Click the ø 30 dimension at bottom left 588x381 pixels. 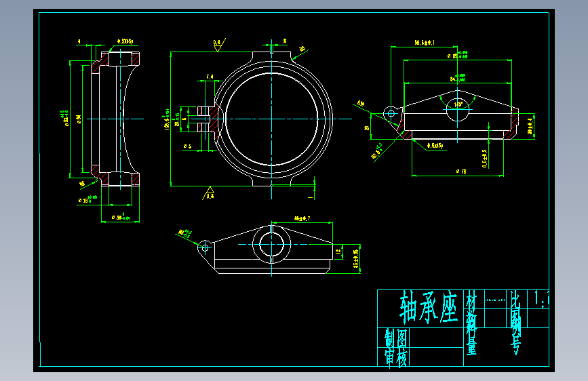click(x=121, y=216)
